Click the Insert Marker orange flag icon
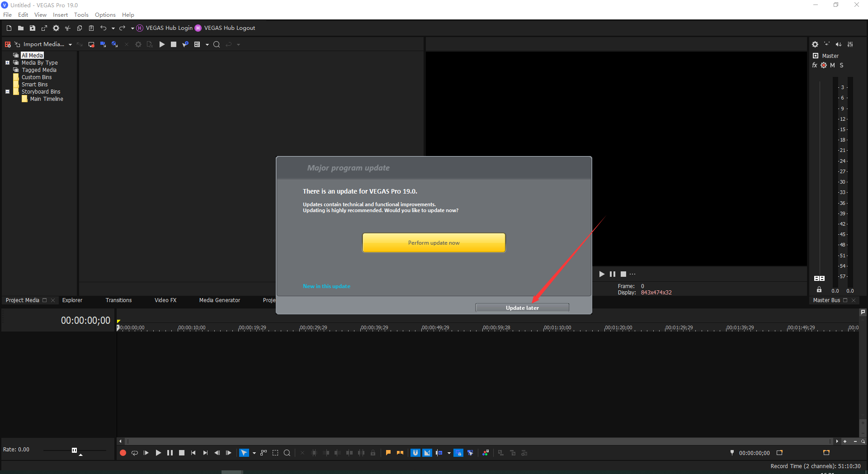Screen dimensions: 868x474 (x=388, y=453)
